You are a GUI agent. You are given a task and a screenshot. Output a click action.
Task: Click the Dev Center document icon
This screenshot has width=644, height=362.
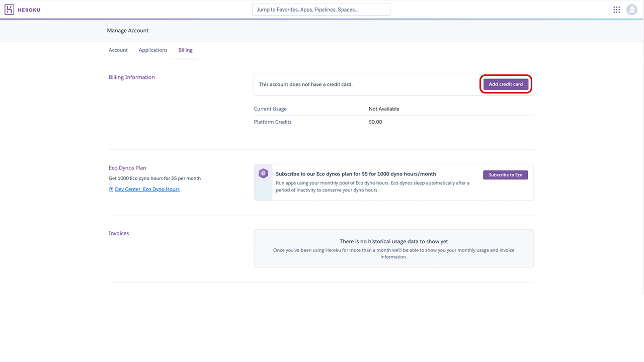click(111, 190)
